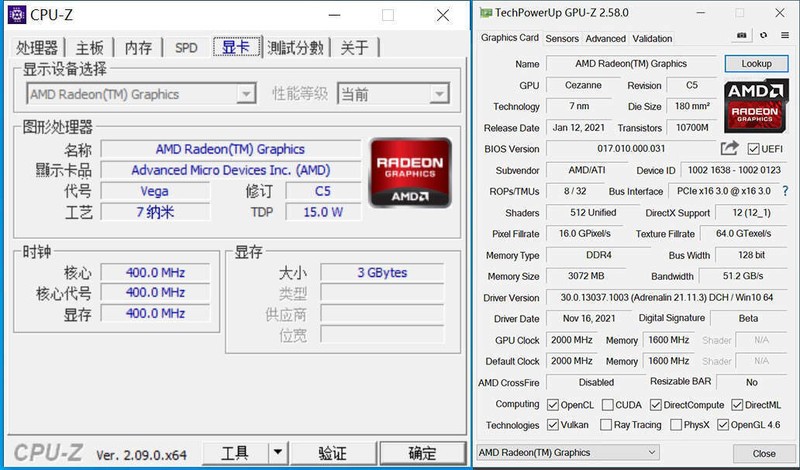This screenshot has width=800, height=470.
Task: Open the 关于 tab
Action: coord(355,48)
